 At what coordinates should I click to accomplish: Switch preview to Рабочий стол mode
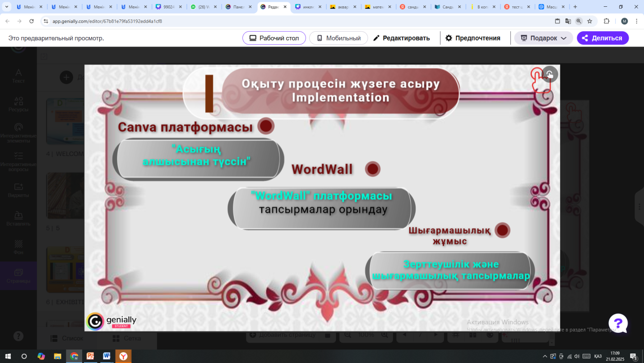[274, 38]
